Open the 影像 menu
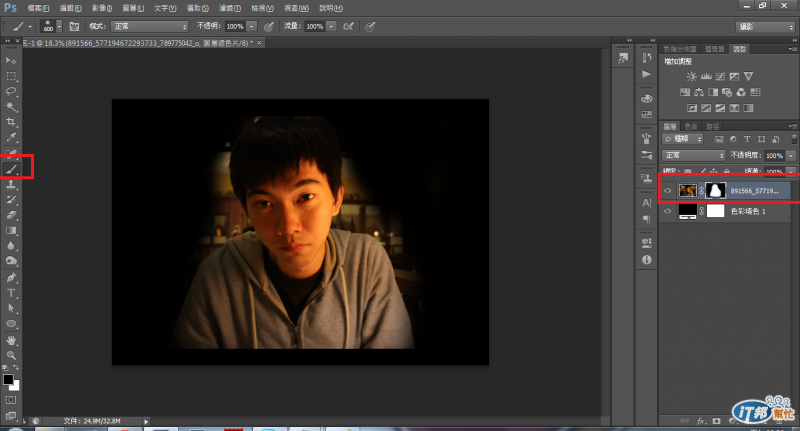Screen dimensions: 800x431 click(x=102, y=8)
